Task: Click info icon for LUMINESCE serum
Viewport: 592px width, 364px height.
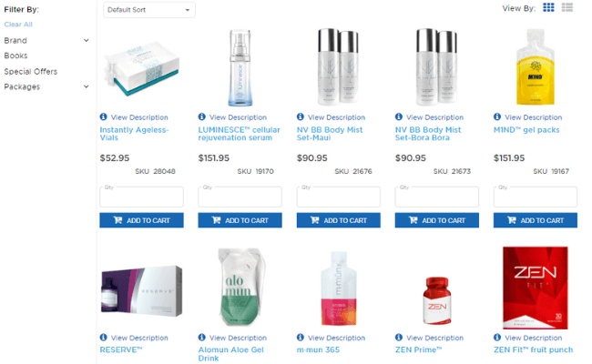Action: click(x=202, y=116)
